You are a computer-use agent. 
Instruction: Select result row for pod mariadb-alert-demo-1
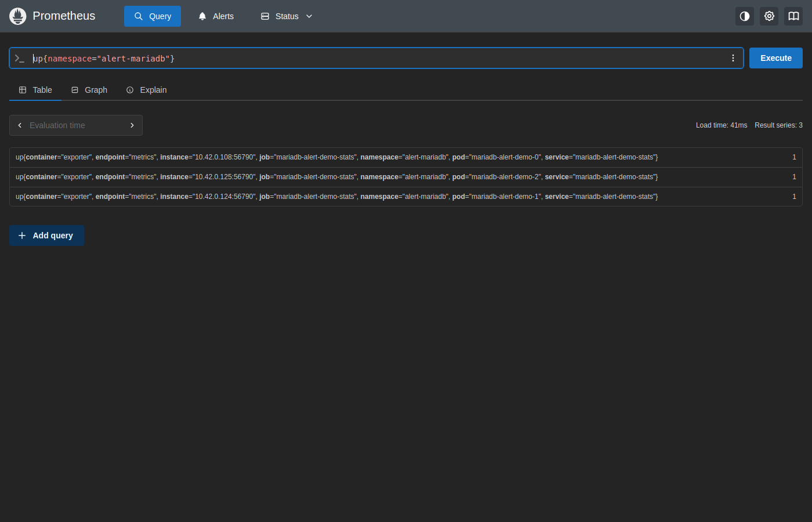tap(405, 197)
